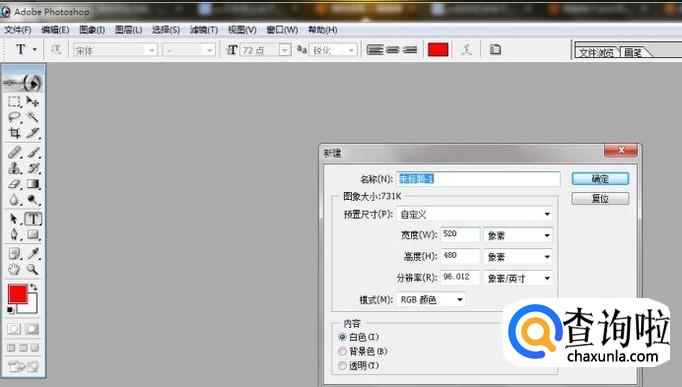Select the Move tool
Screen dimensions: 682x387
[x=33, y=101]
